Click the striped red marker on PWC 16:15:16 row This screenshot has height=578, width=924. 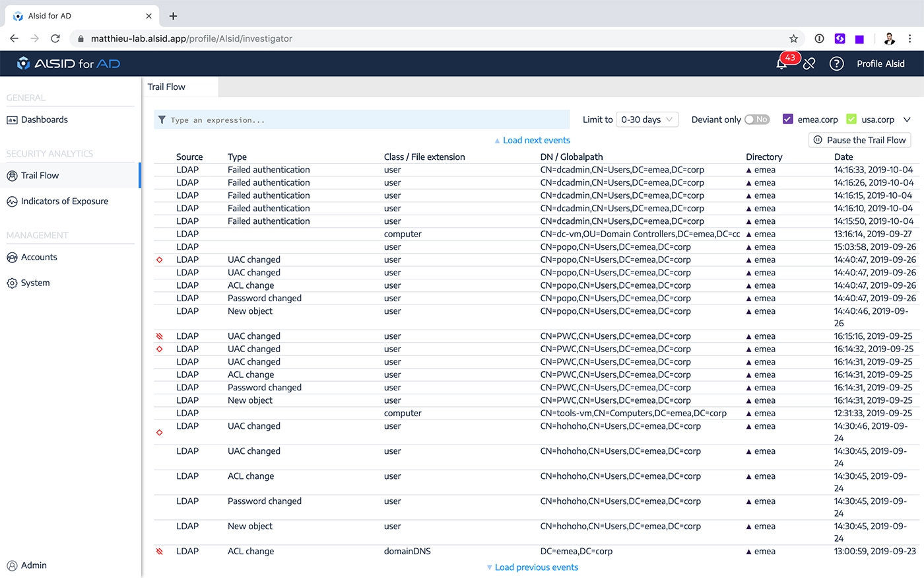[159, 336]
